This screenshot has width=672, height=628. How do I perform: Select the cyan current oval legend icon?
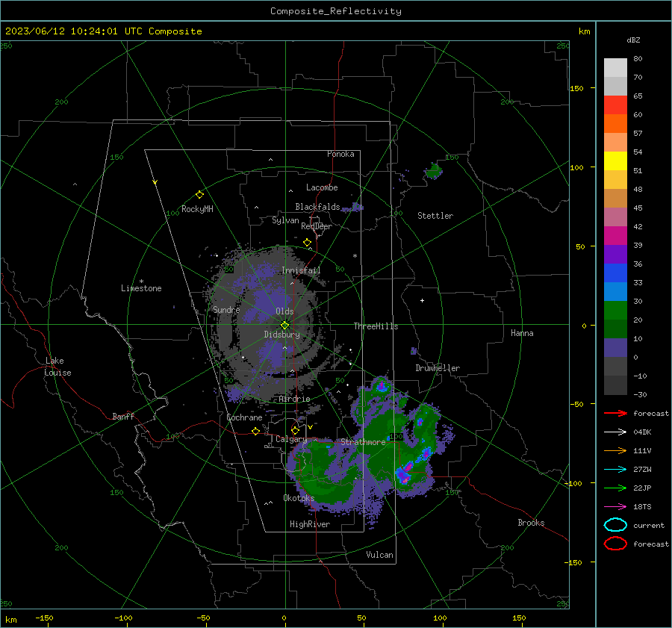[615, 525]
